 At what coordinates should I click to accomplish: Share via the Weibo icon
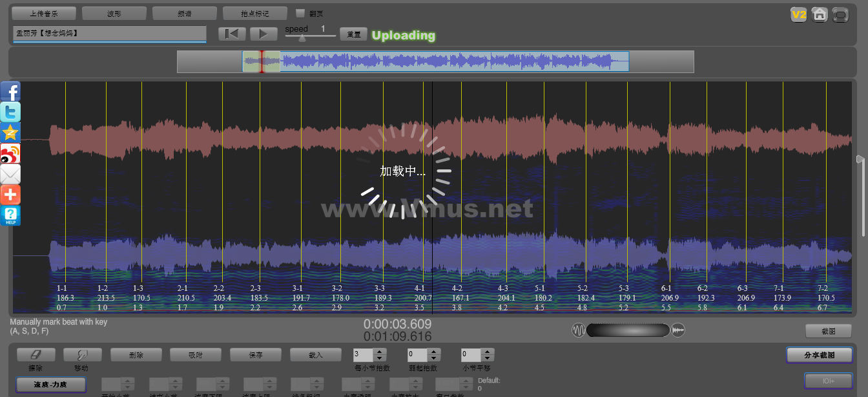pyautogui.click(x=10, y=153)
